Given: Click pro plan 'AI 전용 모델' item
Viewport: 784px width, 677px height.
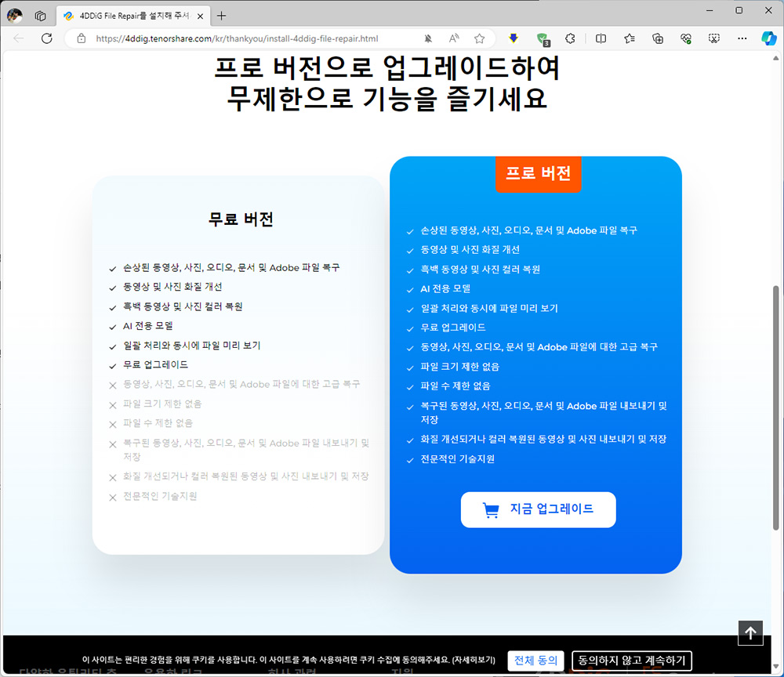Looking at the screenshot, I should 445,289.
